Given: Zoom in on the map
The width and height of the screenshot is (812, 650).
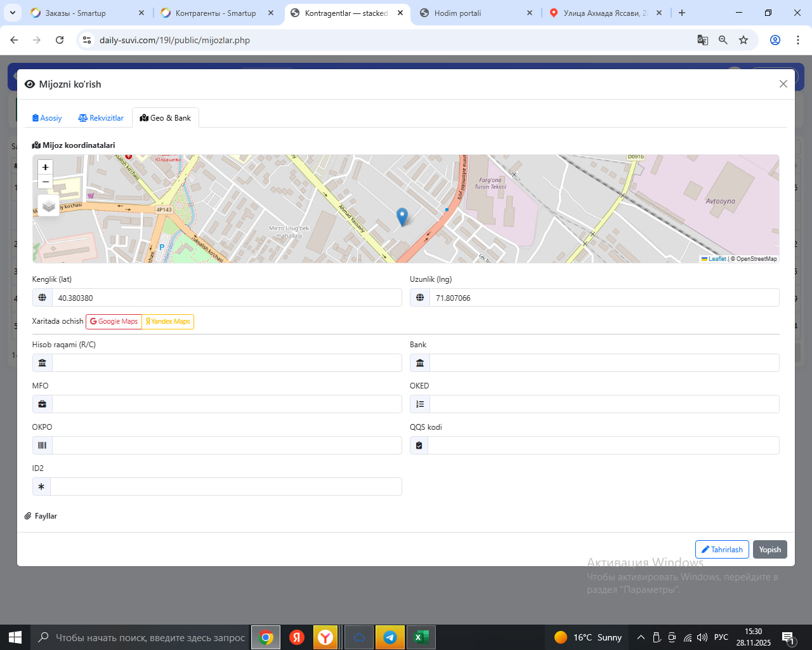Looking at the screenshot, I should (45, 167).
